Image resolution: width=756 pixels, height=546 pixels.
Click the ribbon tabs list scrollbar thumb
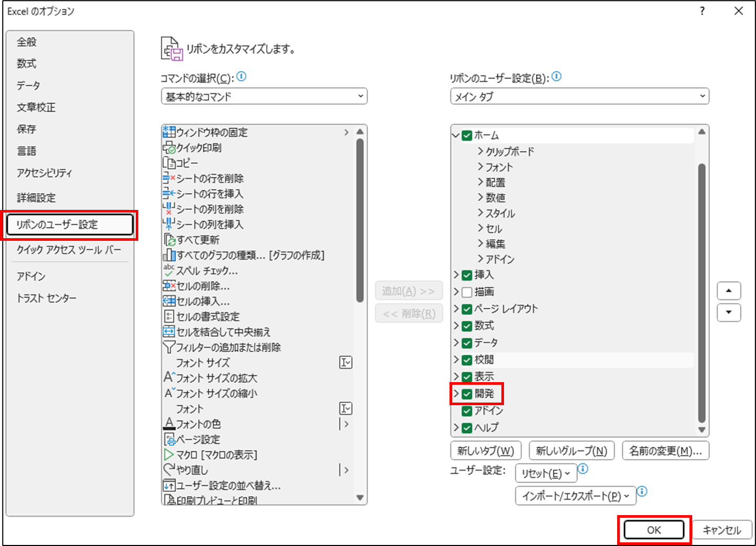click(702, 293)
